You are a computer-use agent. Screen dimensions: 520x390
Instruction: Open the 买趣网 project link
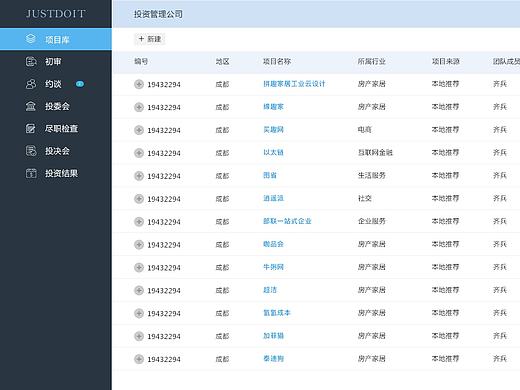(273, 130)
